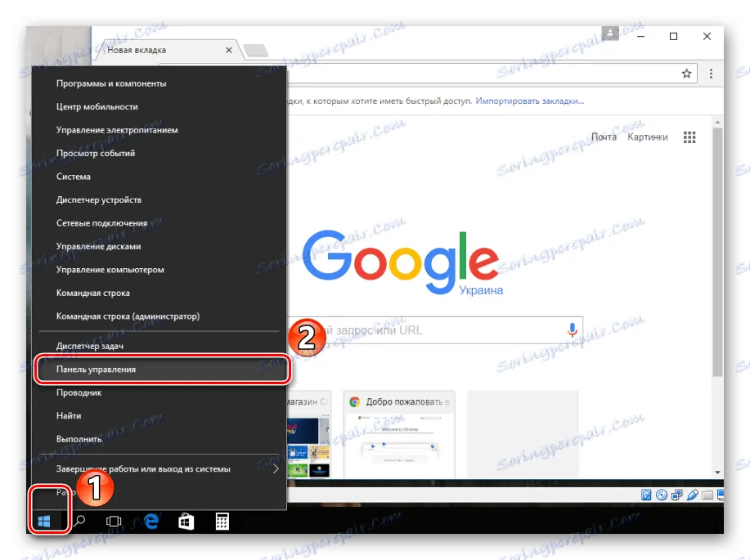
Task: Expand Завершение работы или выход из системы
Action: 159,469
